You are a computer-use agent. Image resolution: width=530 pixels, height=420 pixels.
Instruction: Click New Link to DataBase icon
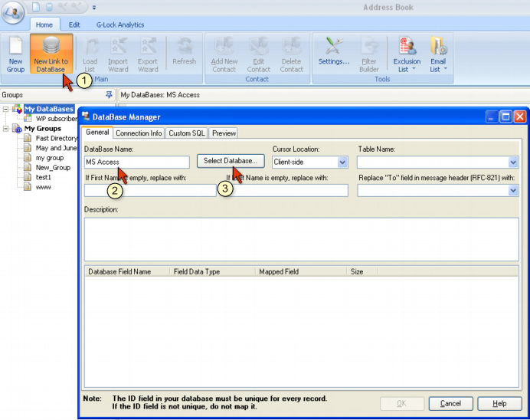[x=51, y=54]
